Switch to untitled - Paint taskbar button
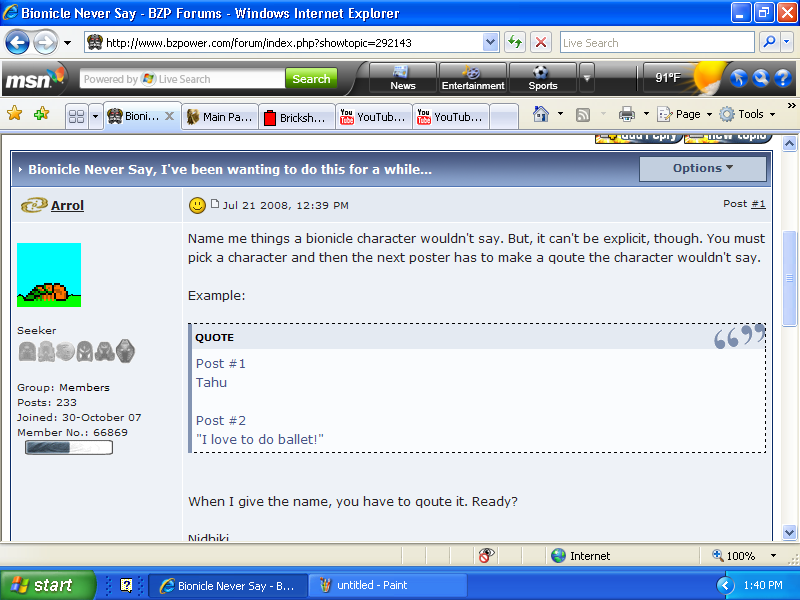Screen dimensions: 800x600 (388, 585)
